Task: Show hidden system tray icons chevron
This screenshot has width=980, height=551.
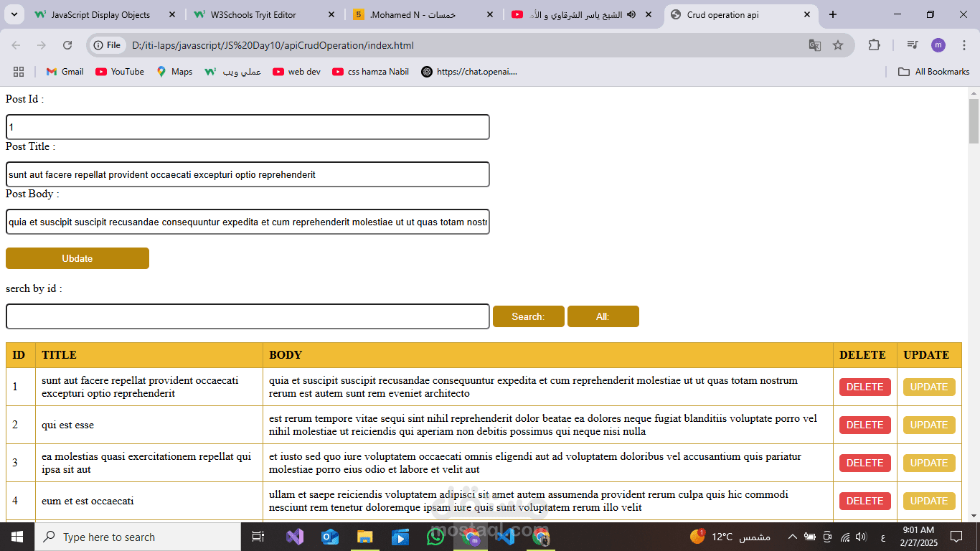Action: click(792, 537)
